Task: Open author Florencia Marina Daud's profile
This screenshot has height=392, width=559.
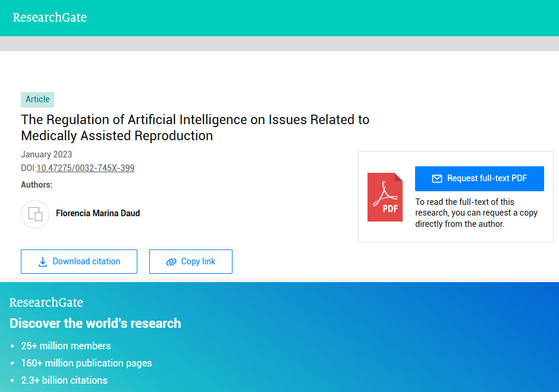Action: pyautogui.click(x=98, y=213)
